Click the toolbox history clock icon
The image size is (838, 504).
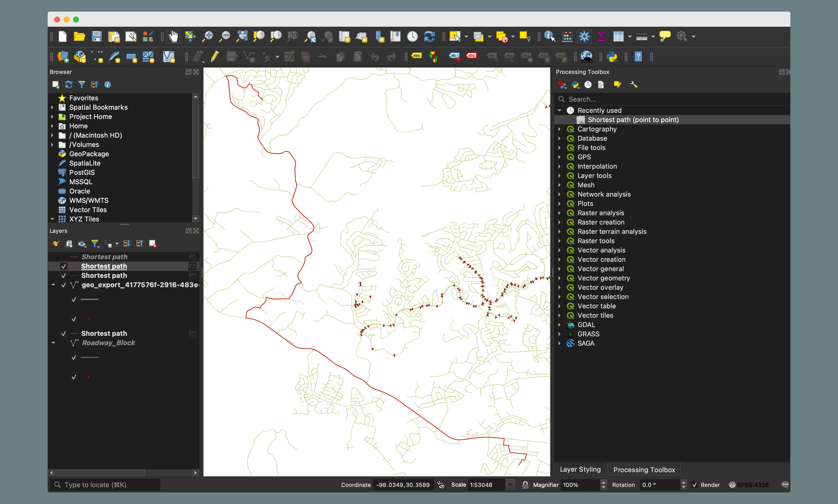[x=588, y=85]
